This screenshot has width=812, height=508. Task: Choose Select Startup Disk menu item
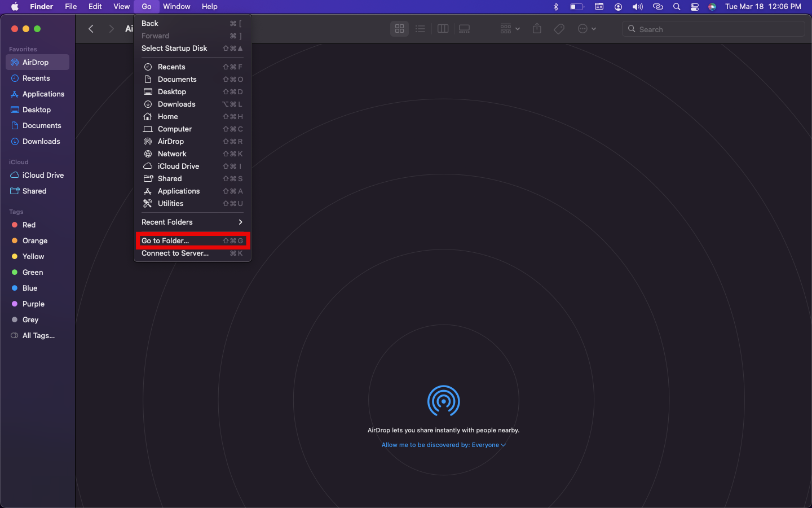192,48
